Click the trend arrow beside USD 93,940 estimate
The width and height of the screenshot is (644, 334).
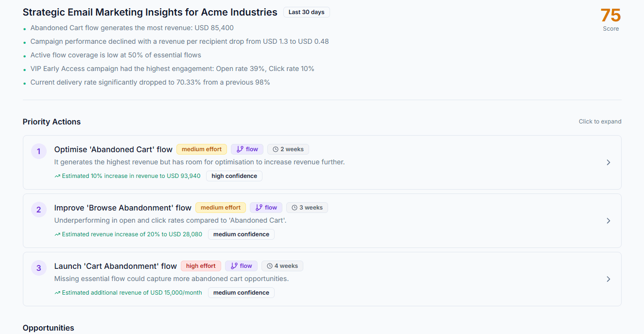point(57,176)
